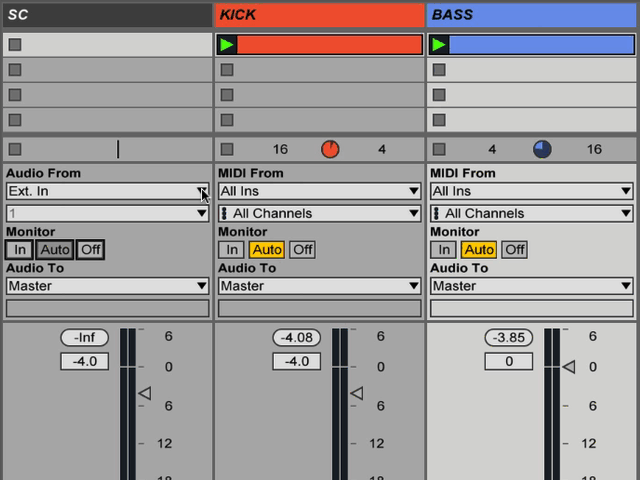640x480 pixels.
Task: Click KICK track volume field showing -4.0
Action: tap(297, 361)
